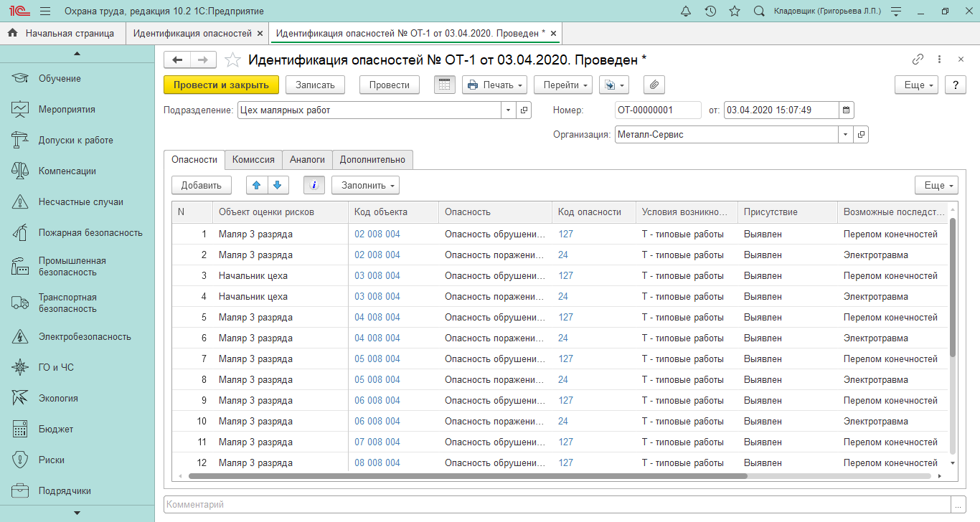Click horizontal scrollbar of the table

pyautogui.click(x=467, y=476)
